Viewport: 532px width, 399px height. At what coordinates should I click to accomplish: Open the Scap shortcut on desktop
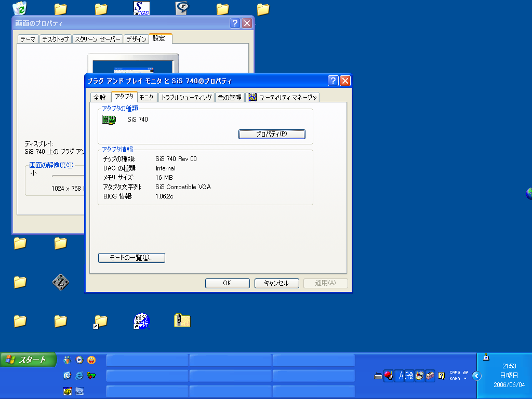click(141, 8)
